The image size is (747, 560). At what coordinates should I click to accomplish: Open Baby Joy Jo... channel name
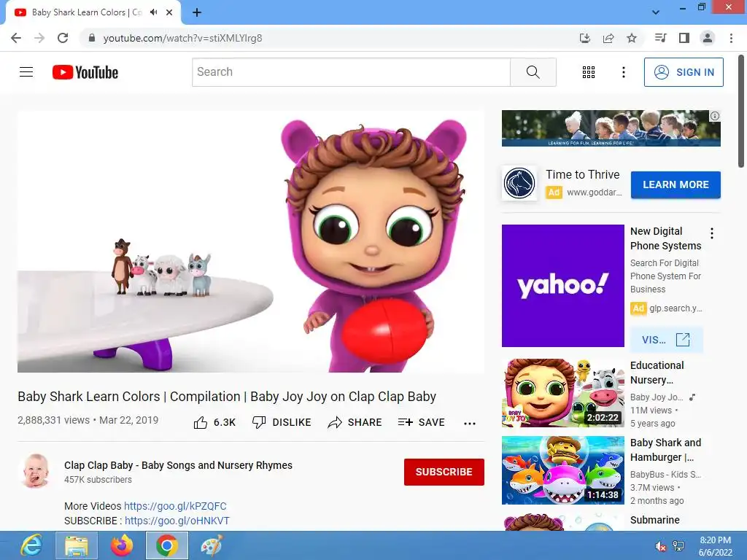(x=657, y=397)
